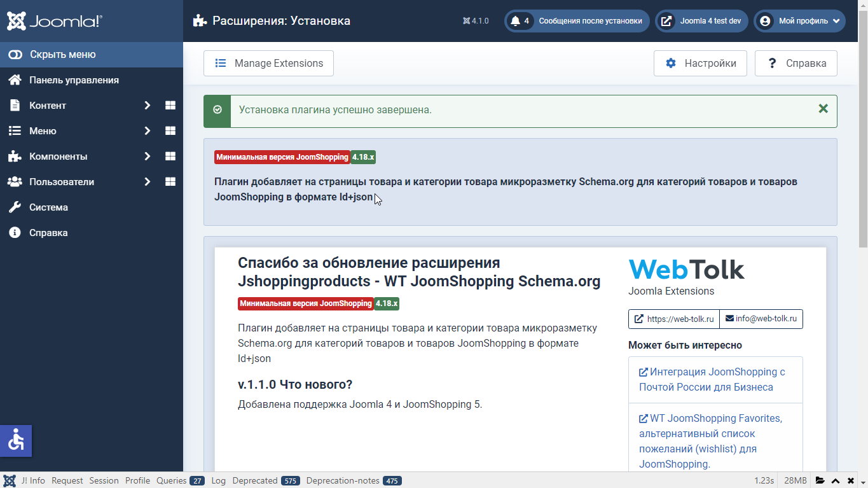Open Components dashboard via its grid icon
868x488 pixels.
click(x=170, y=157)
